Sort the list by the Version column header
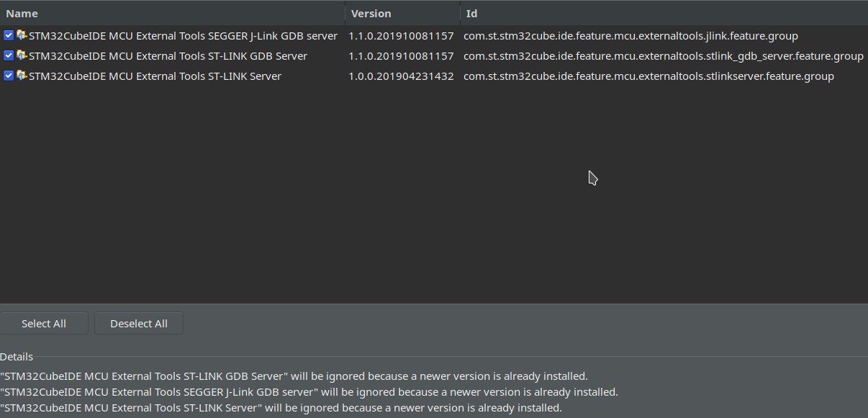This screenshot has width=868, height=418. pyautogui.click(x=402, y=14)
